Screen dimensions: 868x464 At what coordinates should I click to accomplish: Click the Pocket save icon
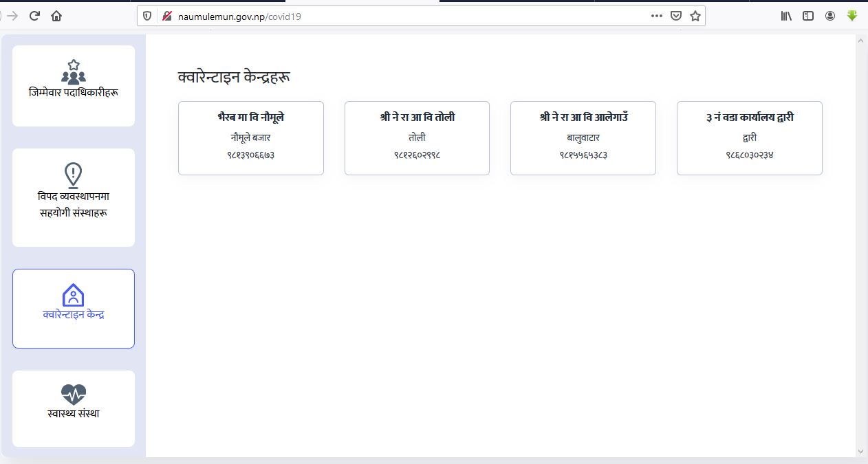tap(676, 16)
